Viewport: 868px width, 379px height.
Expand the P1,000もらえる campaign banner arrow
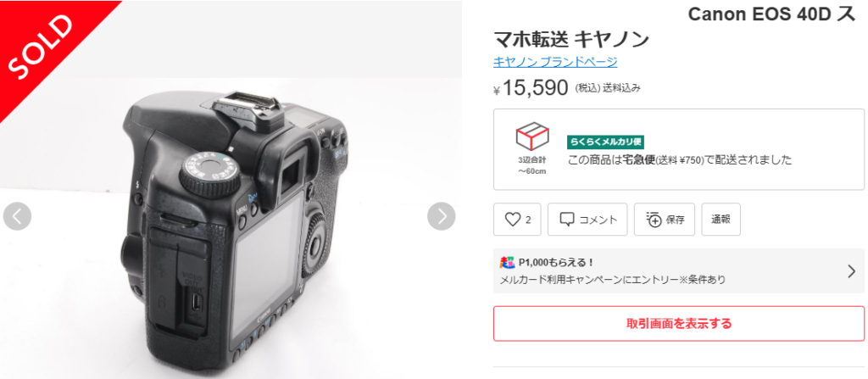[851, 271]
